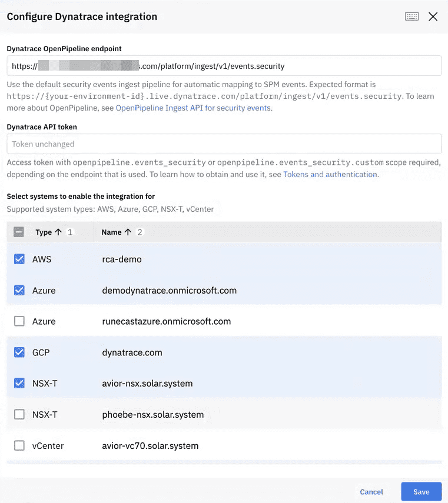
Task: Click the phoebe-nsx.solar.system name cell
Action: pyautogui.click(x=152, y=415)
